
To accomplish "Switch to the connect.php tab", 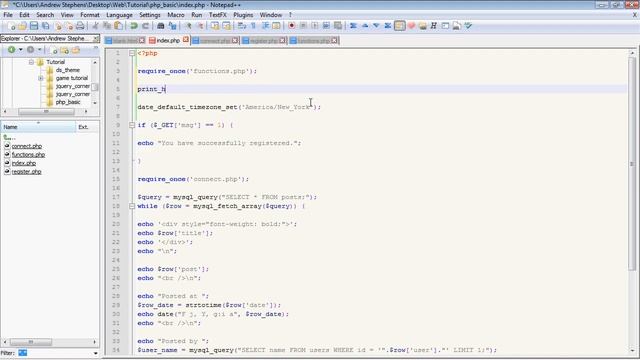I will click(x=215, y=40).
